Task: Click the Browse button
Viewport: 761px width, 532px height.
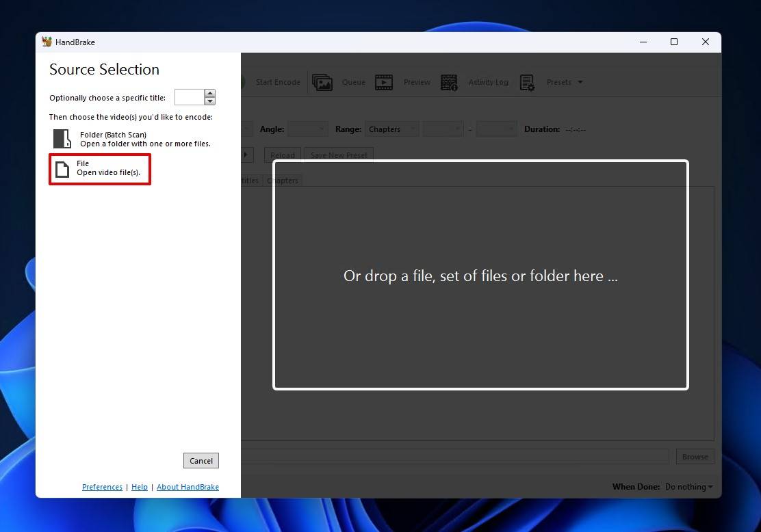Action: 695,457
